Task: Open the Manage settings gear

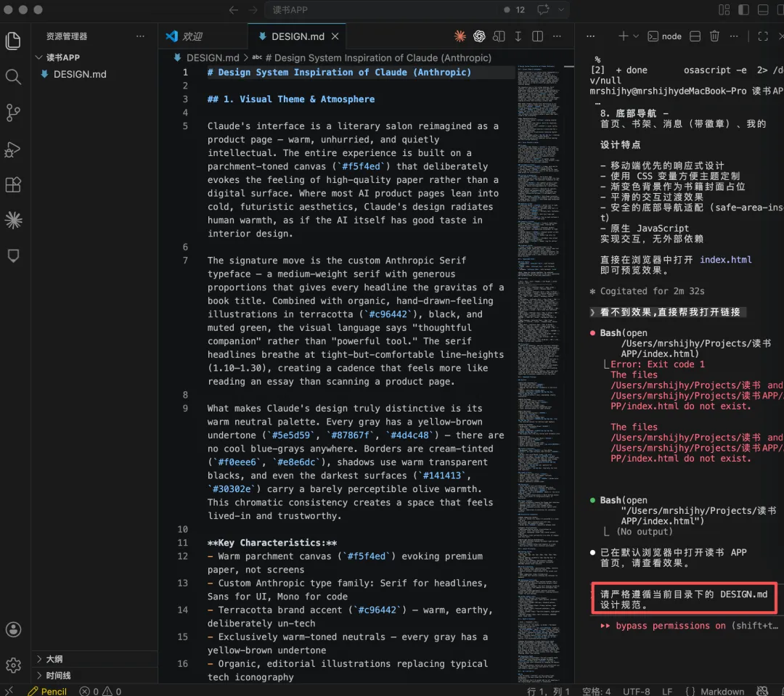Action: [13, 665]
